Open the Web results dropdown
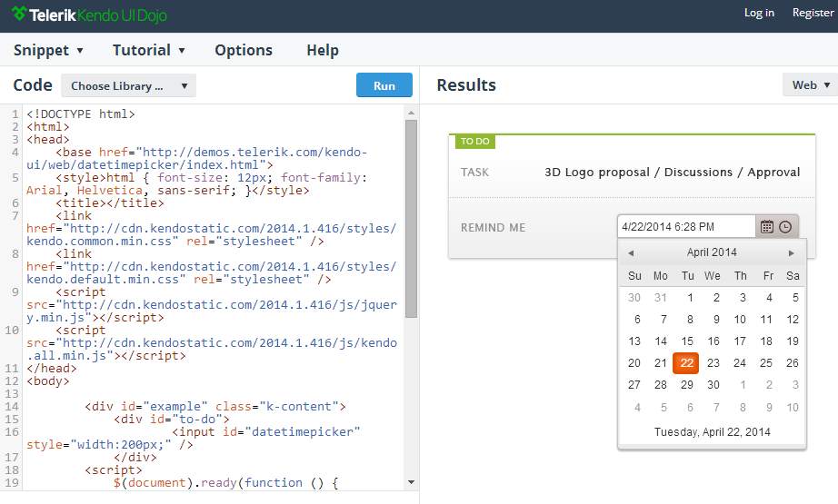Image resolution: width=838 pixels, height=504 pixels. [810, 84]
